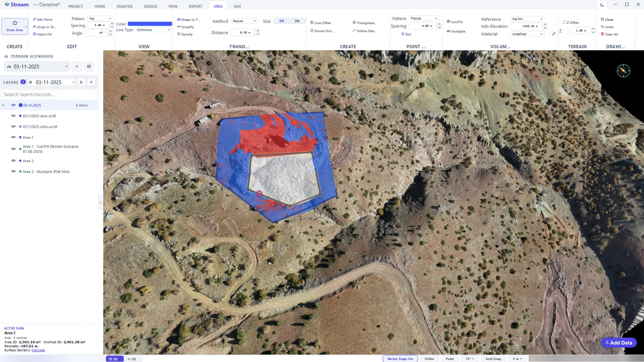Viewport: 644px width, 362px height.
Task: Undo the last drawing action
Action: click(x=607, y=27)
